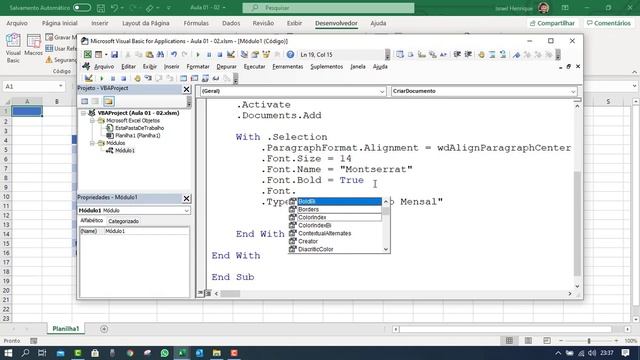Open the Locals Window icon in Debug toolbar

click(x=184, y=78)
